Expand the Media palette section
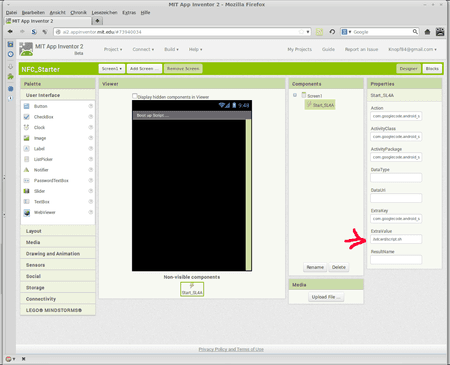The width and height of the screenshot is (450, 365). click(58, 242)
